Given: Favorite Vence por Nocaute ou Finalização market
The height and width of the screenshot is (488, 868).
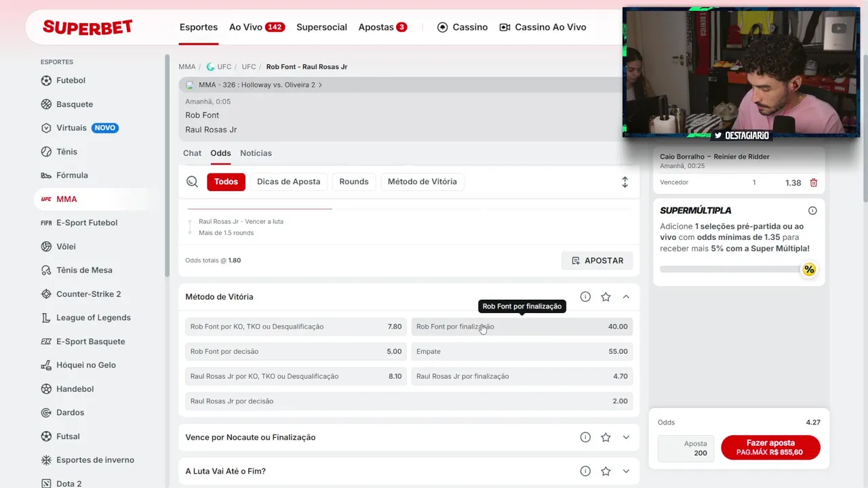Looking at the screenshot, I should (x=606, y=437).
